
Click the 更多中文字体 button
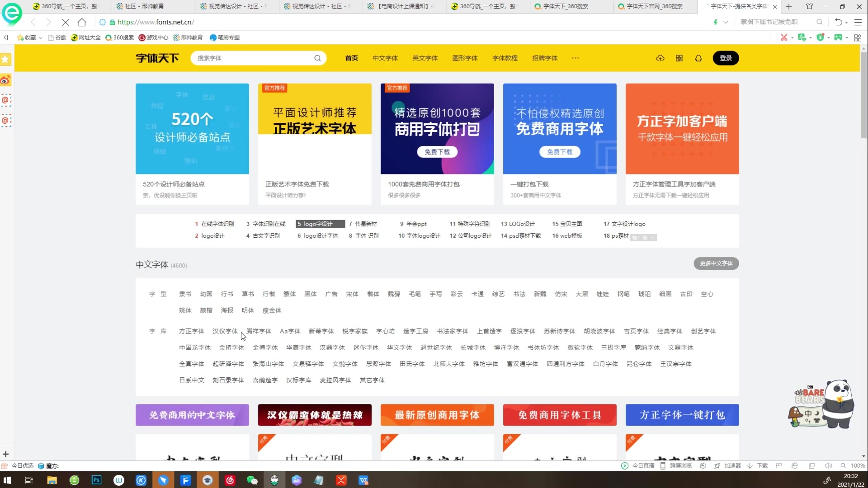(x=716, y=263)
